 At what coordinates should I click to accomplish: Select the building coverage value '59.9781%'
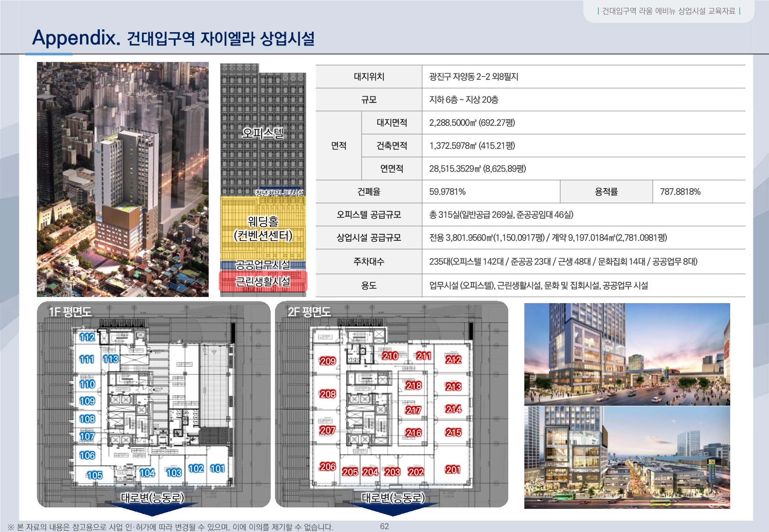click(x=448, y=192)
